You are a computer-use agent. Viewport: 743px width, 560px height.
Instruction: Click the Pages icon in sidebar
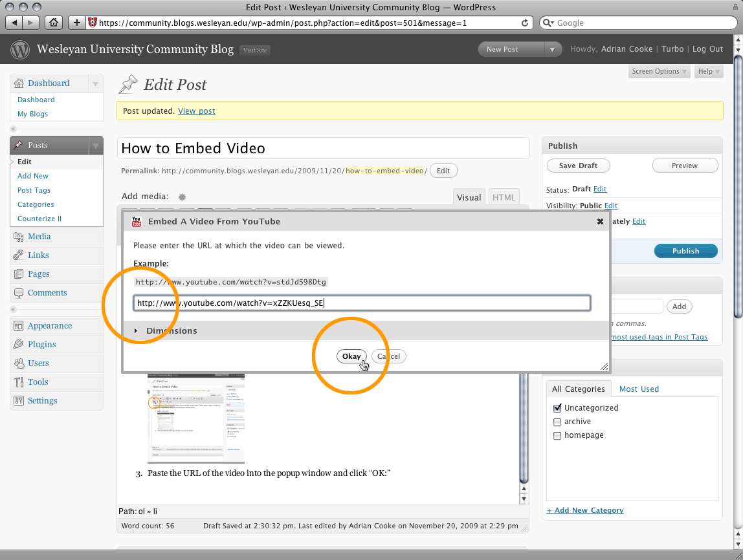coord(19,274)
